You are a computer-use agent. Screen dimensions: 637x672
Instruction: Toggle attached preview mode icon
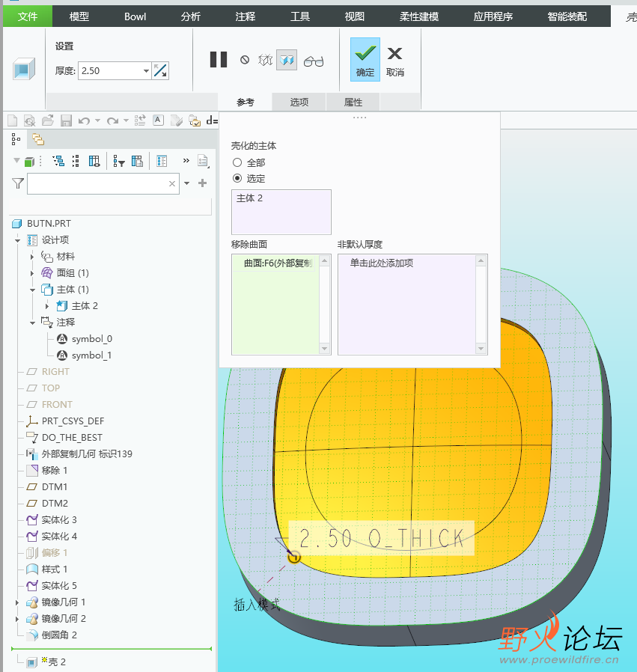(x=287, y=60)
